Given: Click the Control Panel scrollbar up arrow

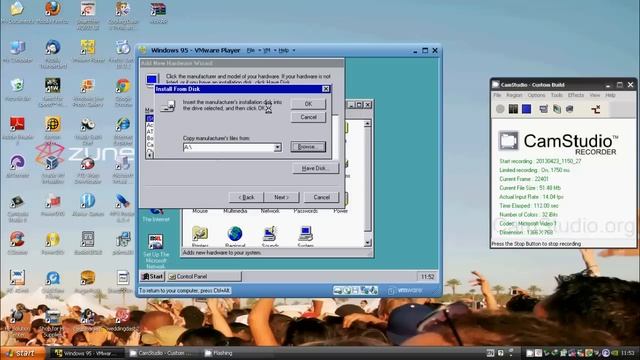Looking at the screenshot, I should 367,123.
